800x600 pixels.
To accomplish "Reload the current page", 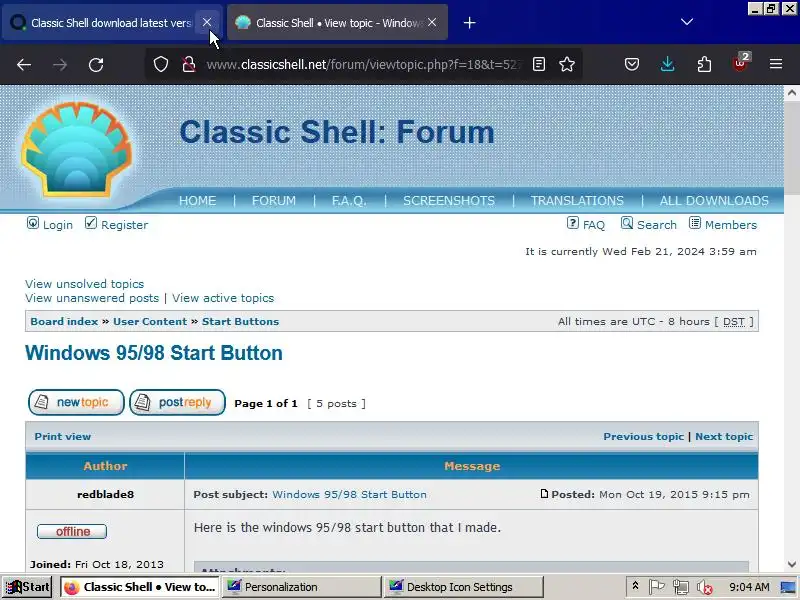I will click(96, 64).
